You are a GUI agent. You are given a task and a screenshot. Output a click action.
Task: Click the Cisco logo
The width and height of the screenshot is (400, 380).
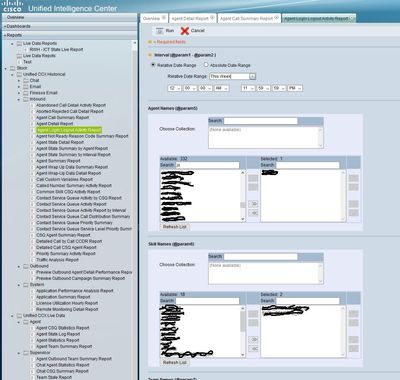coord(12,6)
